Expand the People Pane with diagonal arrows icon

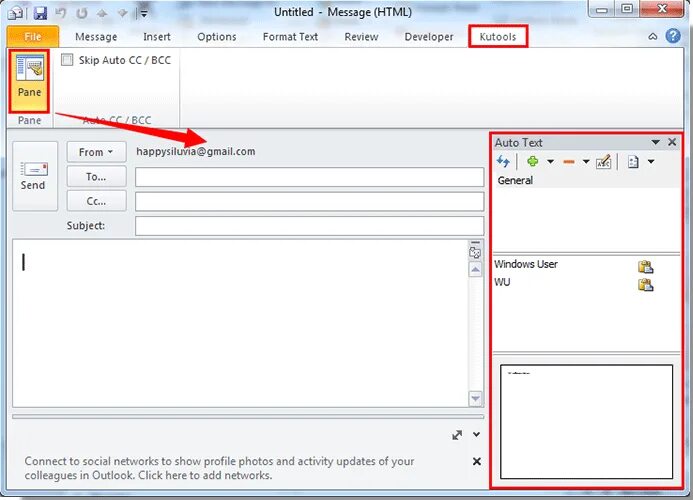(x=457, y=435)
